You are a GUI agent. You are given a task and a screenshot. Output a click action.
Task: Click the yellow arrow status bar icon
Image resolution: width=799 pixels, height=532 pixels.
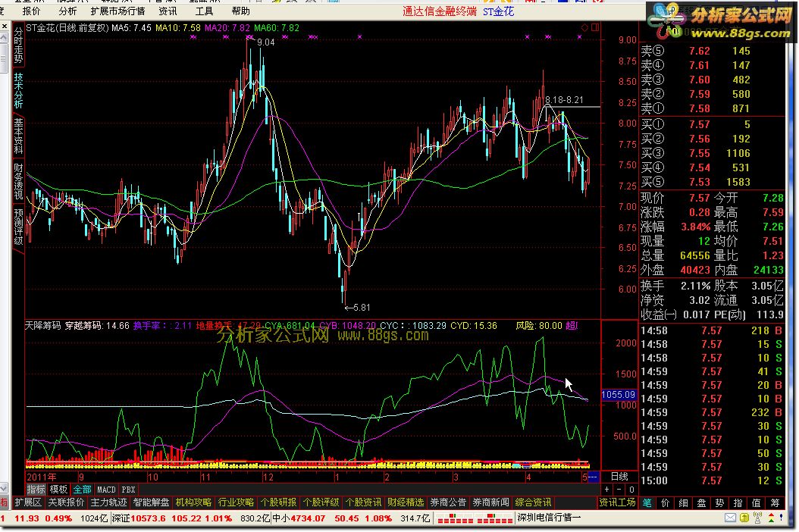click(744, 518)
